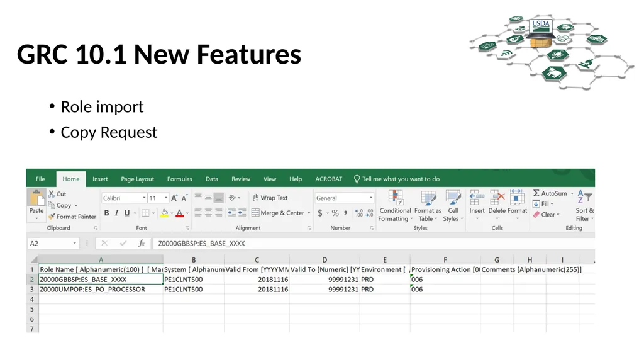Click the Increase Font Size icon
This screenshot has width=644, height=362.
(x=174, y=198)
